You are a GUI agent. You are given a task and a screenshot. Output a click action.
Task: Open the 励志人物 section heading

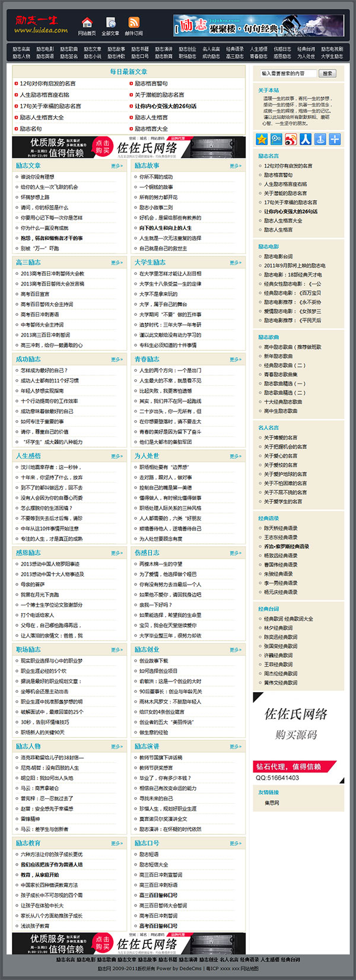tap(28, 746)
